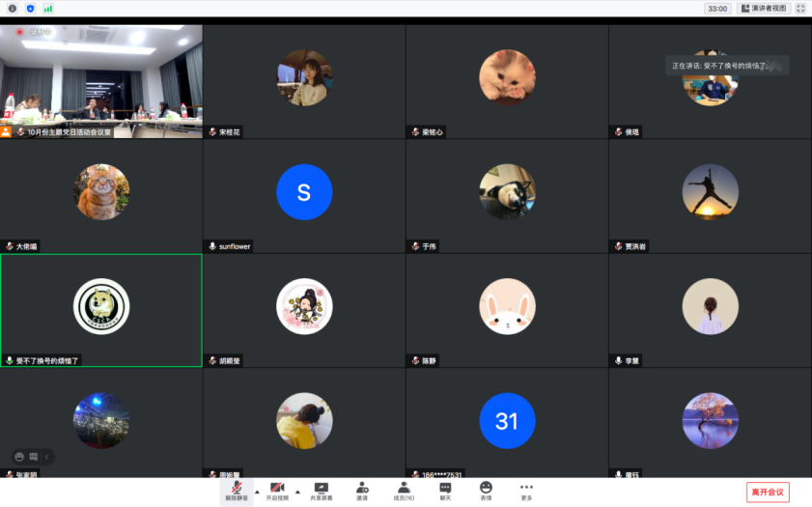This screenshot has height=507, width=812.
Task: Turn on camera with 开启视频
Action: pos(277,491)
